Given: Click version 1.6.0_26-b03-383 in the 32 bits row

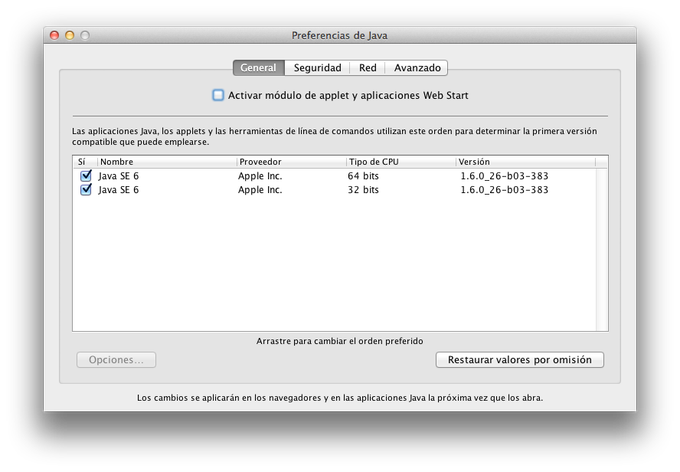Looking at the screenshot, I should tap(504, 190).
